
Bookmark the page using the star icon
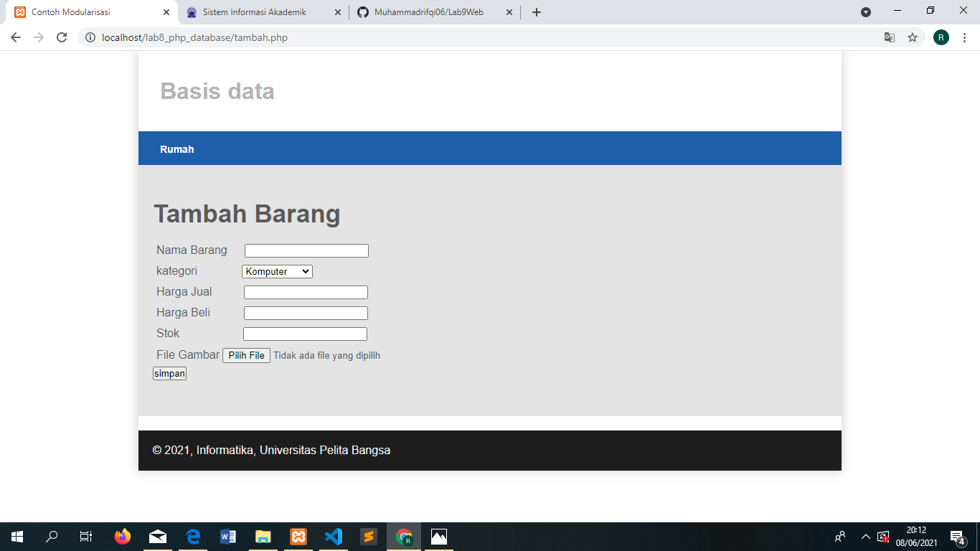tap(913, 37)
